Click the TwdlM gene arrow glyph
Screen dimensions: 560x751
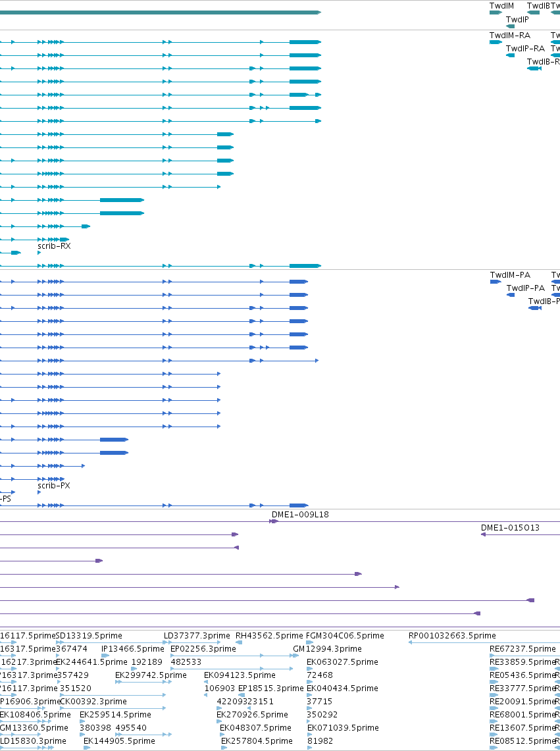(x=496, y=13)
